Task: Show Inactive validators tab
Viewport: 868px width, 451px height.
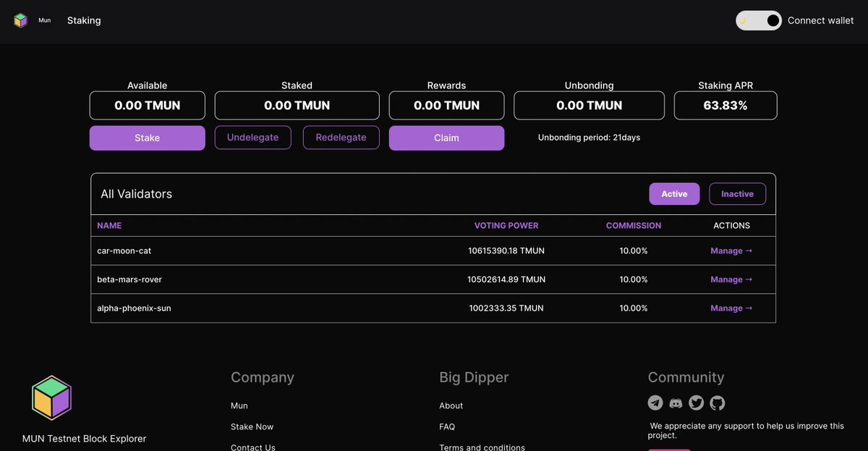Action: (737, 194)
